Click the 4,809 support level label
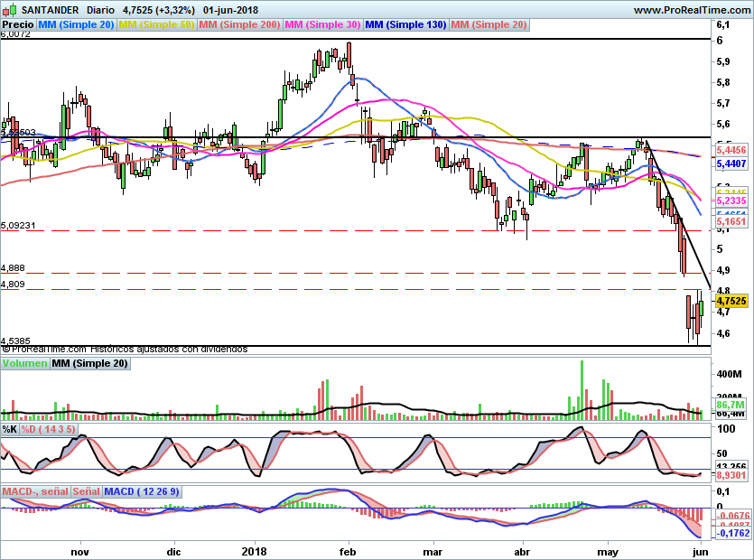This screenshot has height=560, width=754. tap(13, 285)
